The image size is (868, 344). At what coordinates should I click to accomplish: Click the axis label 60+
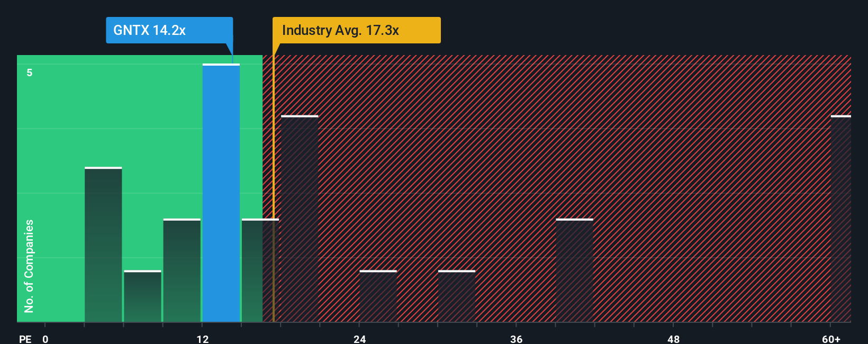(x=831, y=339)
